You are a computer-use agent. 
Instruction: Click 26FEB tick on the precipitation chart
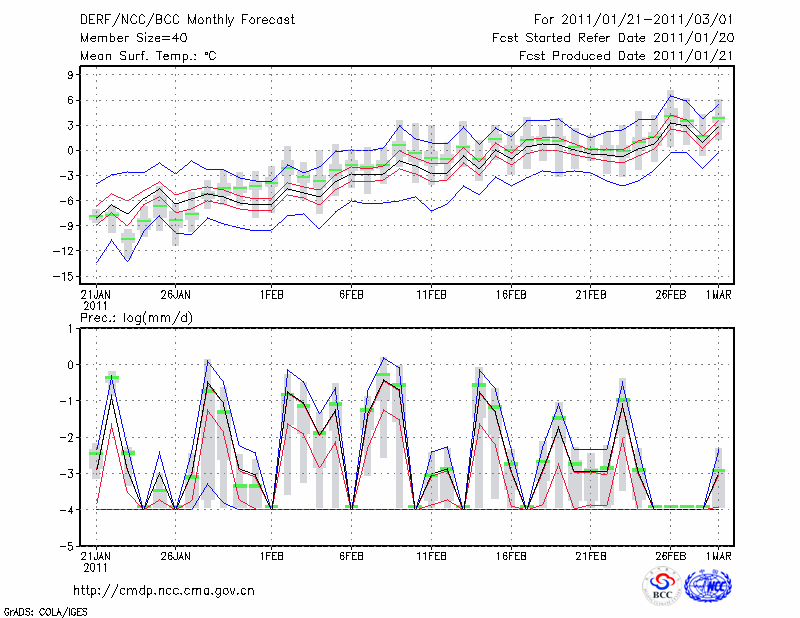pyautogui.click(x=671, y=555)
